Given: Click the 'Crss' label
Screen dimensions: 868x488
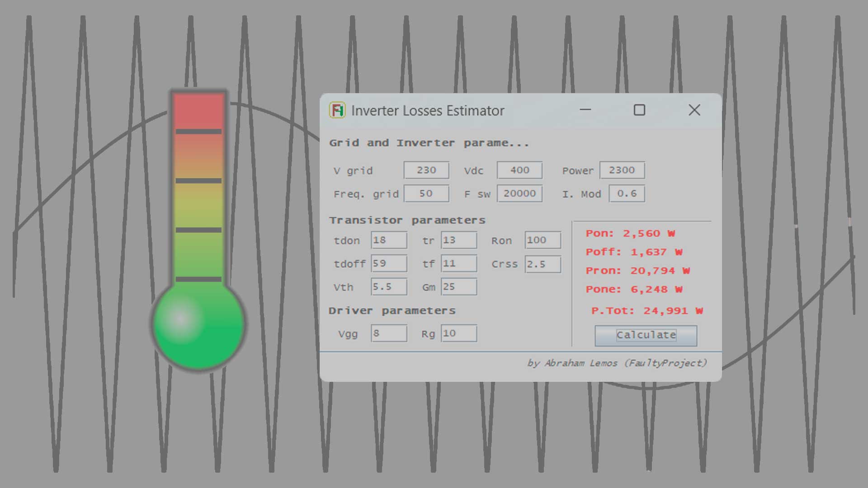Looking at the screenshot, I should [x=504, y=264].
